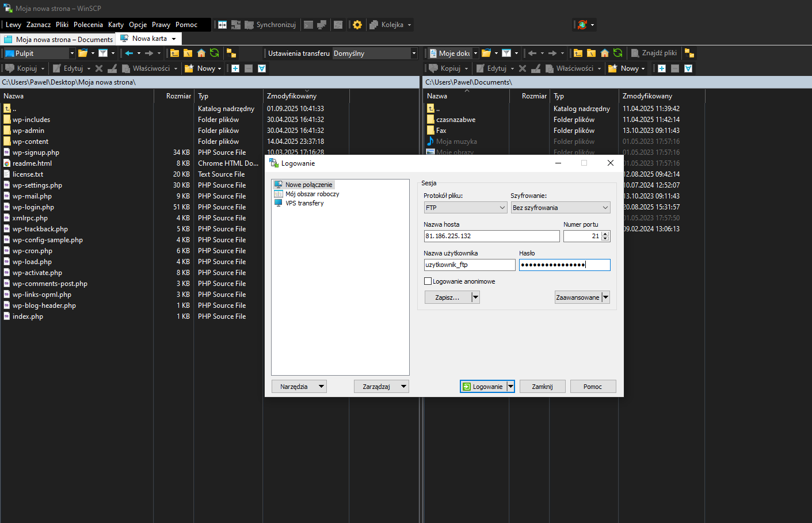This screenshot has width=812, height=523.
Task: Click the Nazwa hosta input field
Action: pos(491,236)
